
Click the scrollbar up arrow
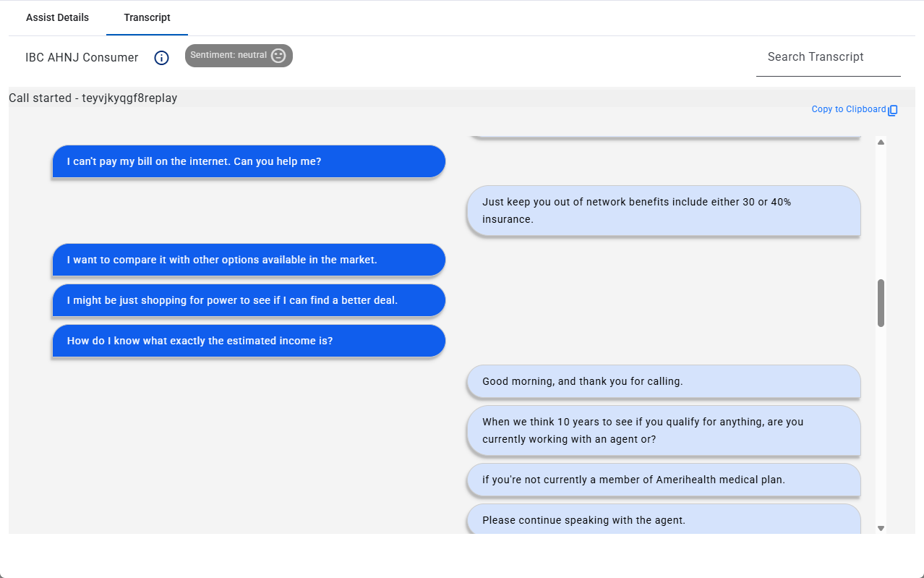(x=881, y=142)
